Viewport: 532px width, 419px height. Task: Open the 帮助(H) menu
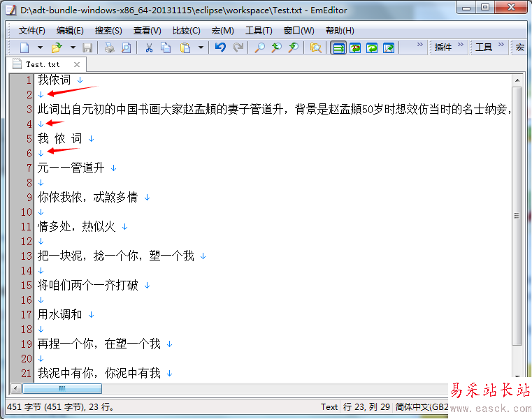coord(340,31)
